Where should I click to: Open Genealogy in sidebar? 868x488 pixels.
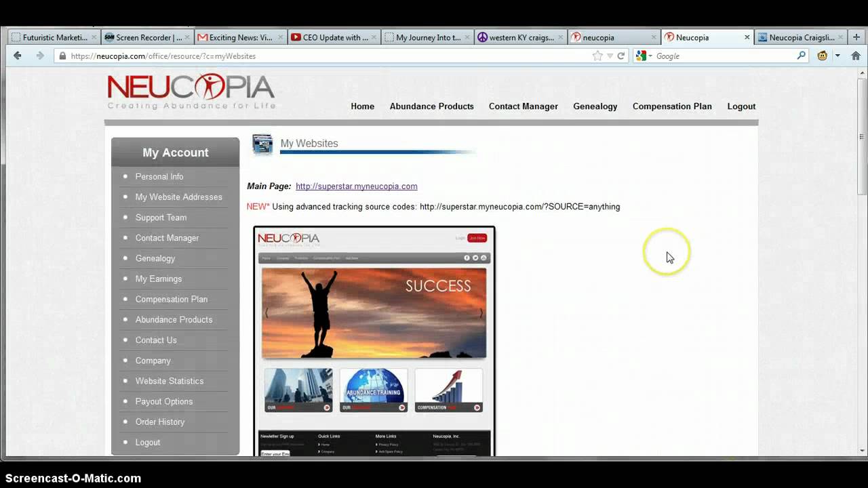point(155,258)
